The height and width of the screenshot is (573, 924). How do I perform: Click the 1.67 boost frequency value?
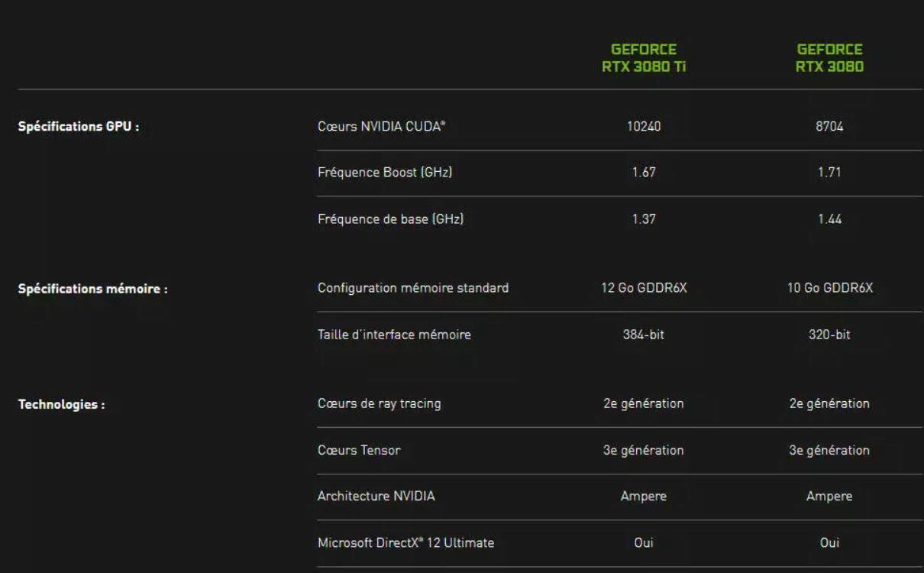click(x=643, y=173)
